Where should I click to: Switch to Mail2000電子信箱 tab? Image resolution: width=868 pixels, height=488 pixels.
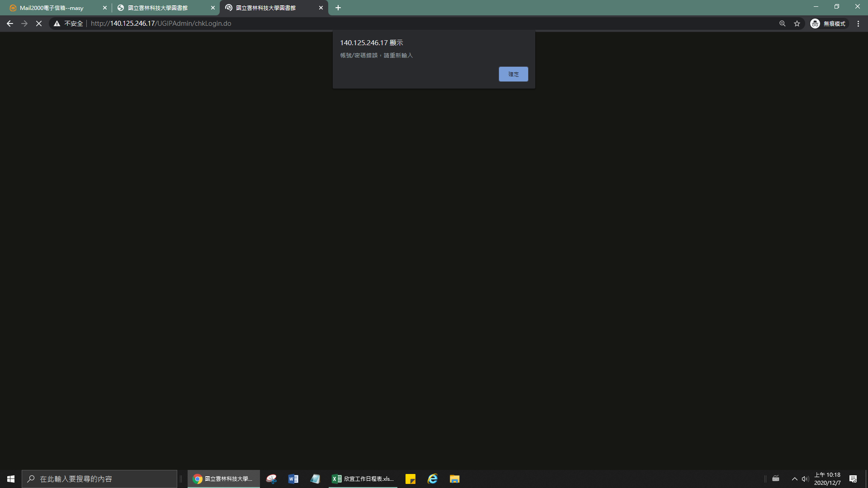coord(52,8)
